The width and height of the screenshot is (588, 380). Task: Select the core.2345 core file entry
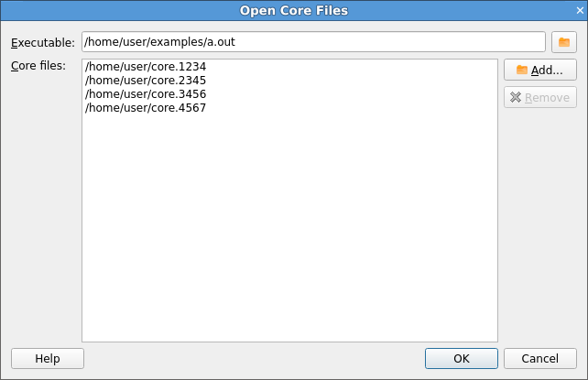[146, 81]
